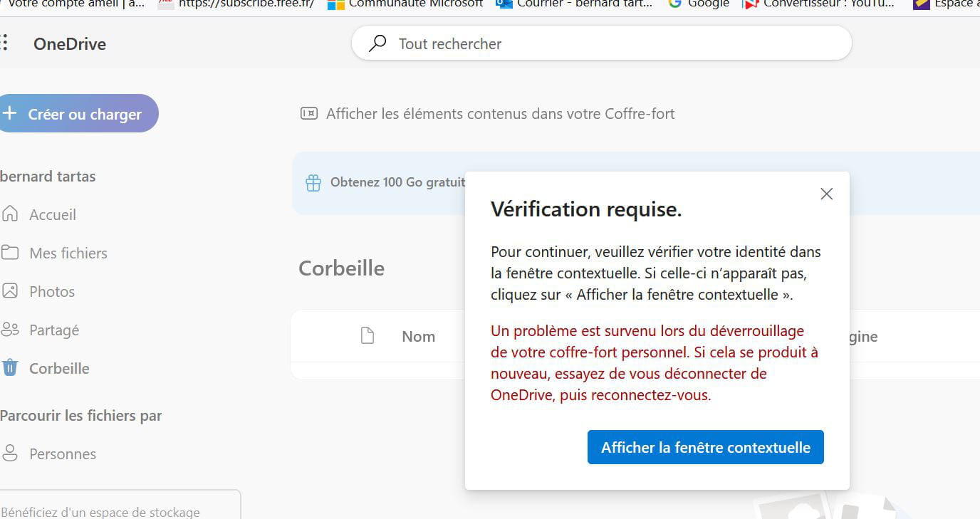Sort by the Nom column header

(x=418, y=336)
